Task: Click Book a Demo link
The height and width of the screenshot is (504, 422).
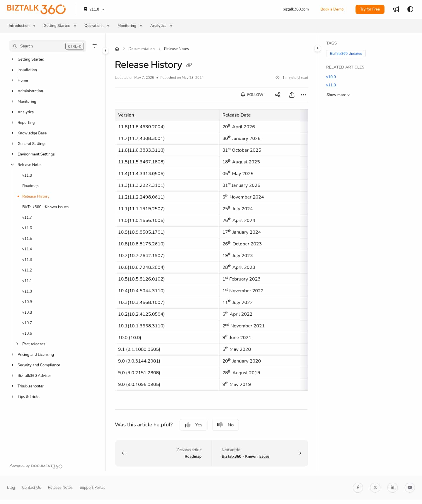Action: 332,9
